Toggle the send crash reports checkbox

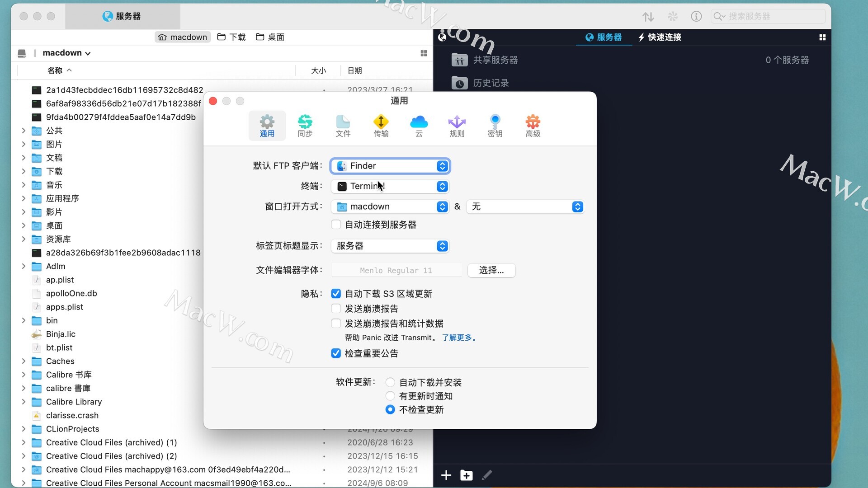coord(336,309)
